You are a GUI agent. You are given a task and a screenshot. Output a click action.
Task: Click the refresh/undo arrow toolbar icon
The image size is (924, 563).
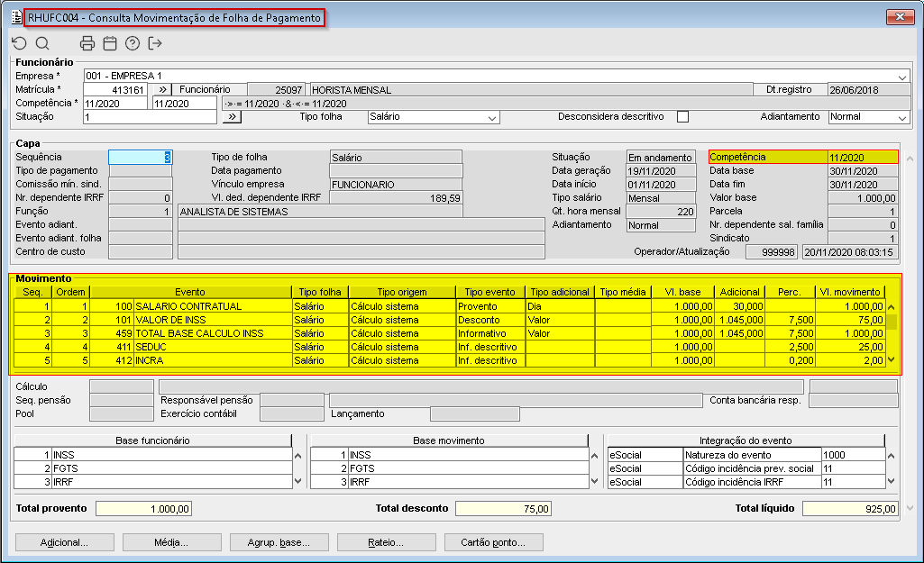(x=19, y=43)
